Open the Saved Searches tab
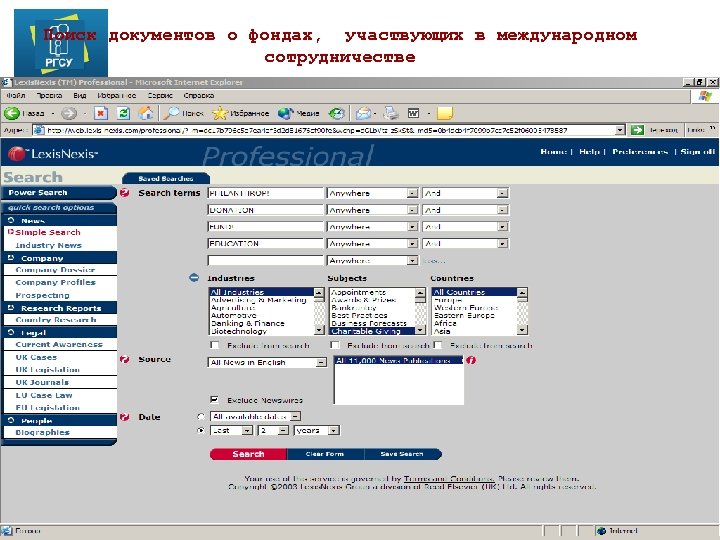 [166, 179]
